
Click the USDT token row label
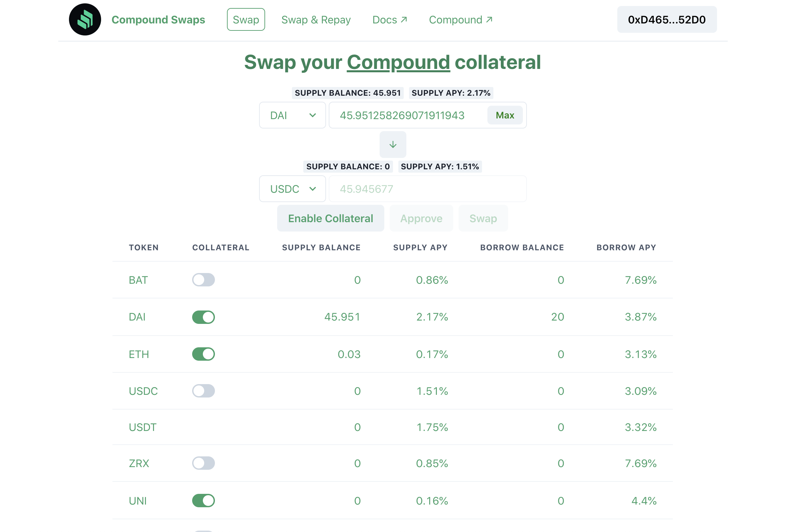coord(143,427)
